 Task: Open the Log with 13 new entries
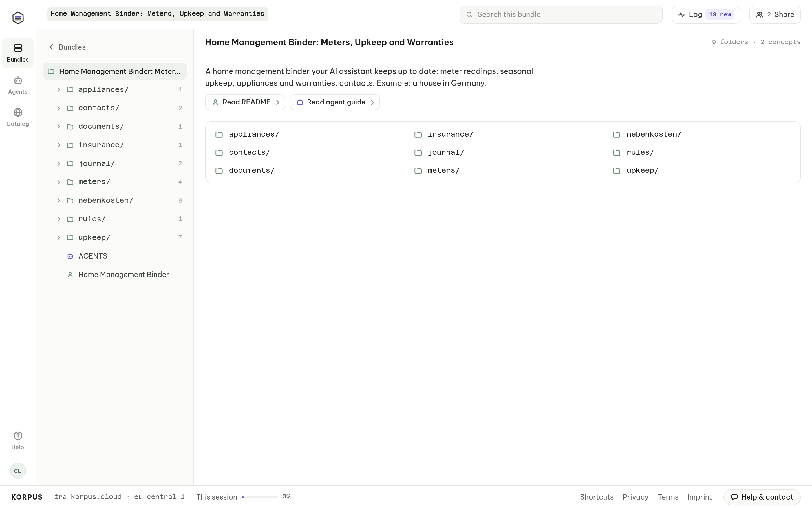(706, 14)
